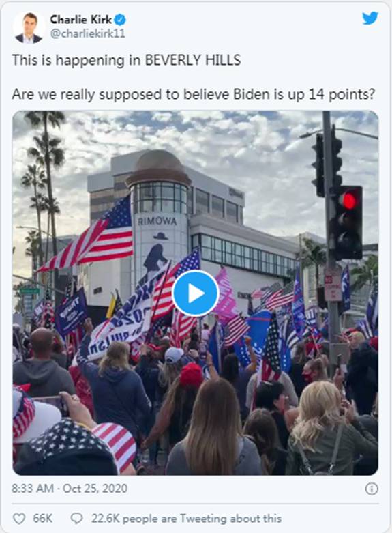This screenshot has height=533, width=392.
Task: Like the tweet with the heart icon
Action: [19, 519]
